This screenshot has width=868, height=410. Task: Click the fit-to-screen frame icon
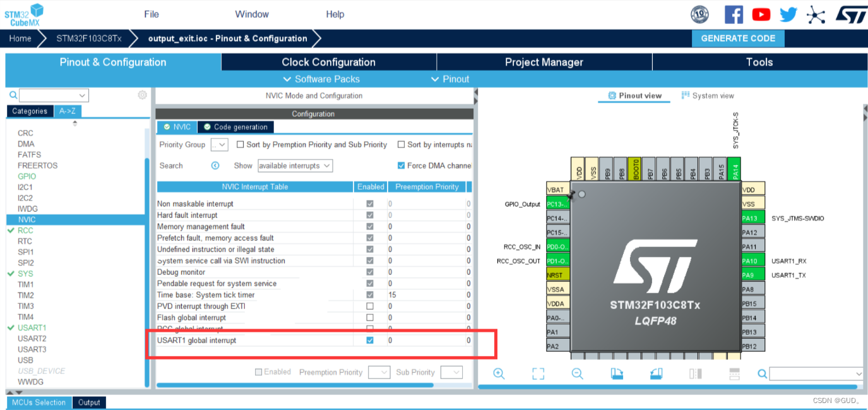pyautogui.click(x=538, y=373)
